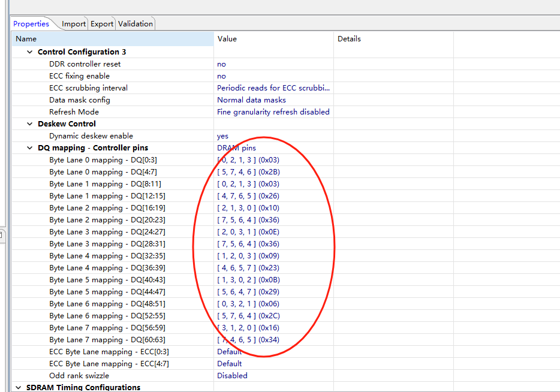560x392 pixels.
Task: Open the 'Periodic reads for ECC scrubbi...' value
Action: 273,88
